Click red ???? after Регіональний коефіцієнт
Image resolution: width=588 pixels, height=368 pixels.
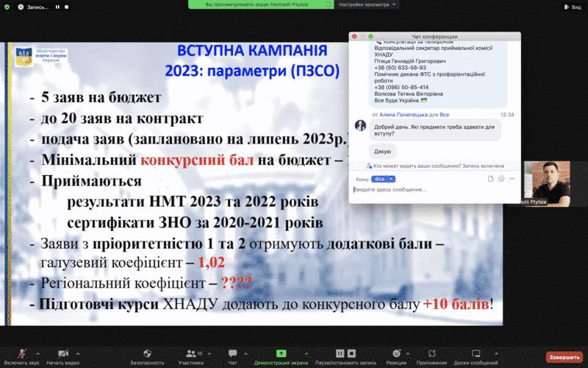[236, 283]
